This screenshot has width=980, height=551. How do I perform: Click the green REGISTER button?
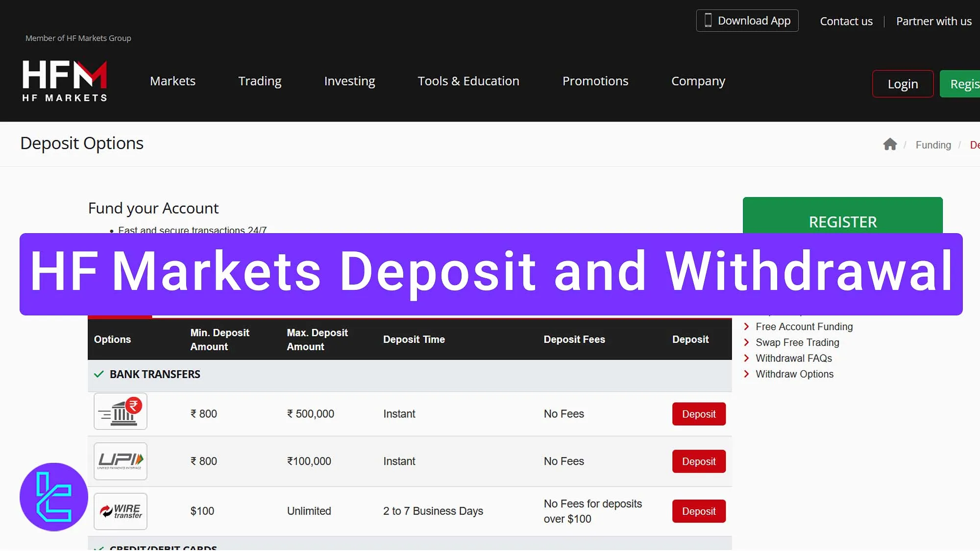pyautogui.click(x=843, y=216)
